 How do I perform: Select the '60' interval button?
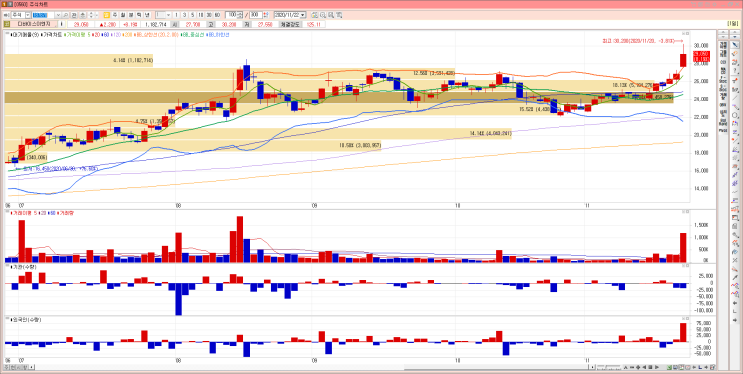217,15
